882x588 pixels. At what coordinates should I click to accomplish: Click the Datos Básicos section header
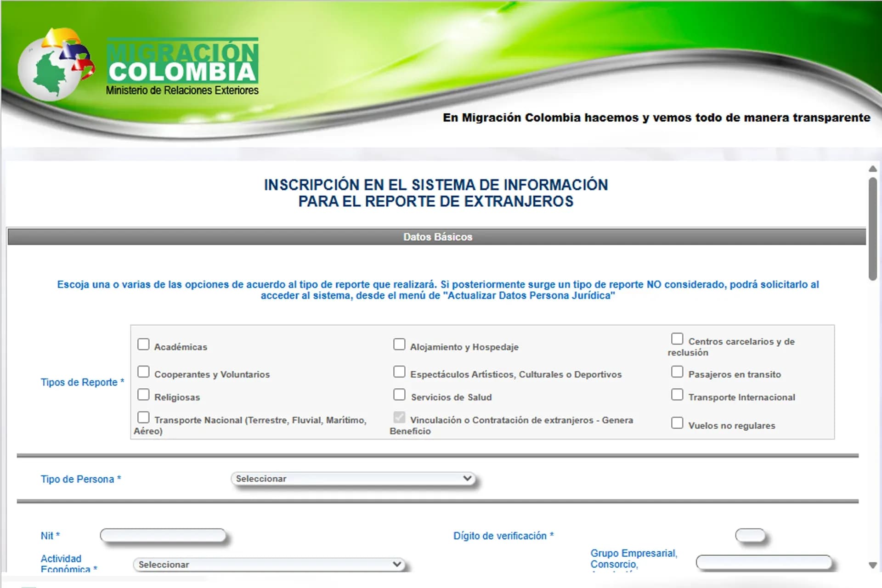tap(437, 237)
